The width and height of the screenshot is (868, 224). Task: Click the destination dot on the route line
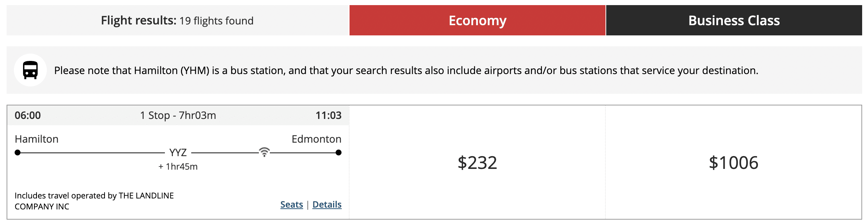(339, 152)
